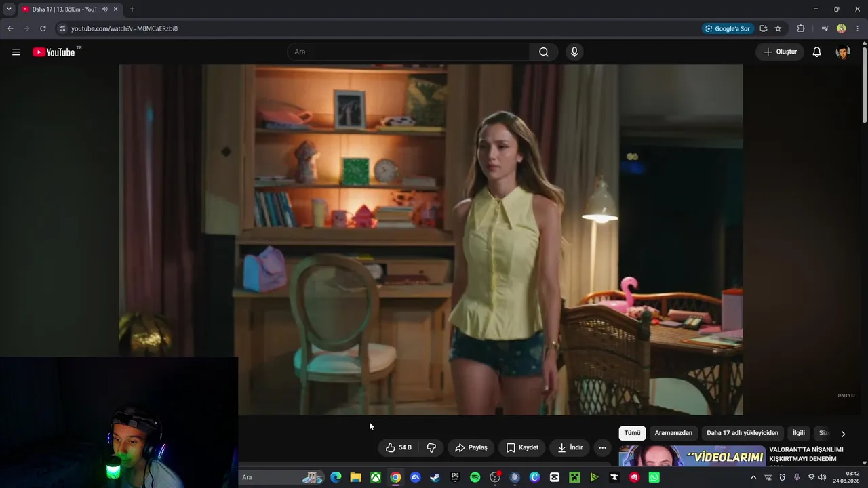Click the Oluştur create button
Viewport: 868px width, 488px height.
tap(780, 52)
